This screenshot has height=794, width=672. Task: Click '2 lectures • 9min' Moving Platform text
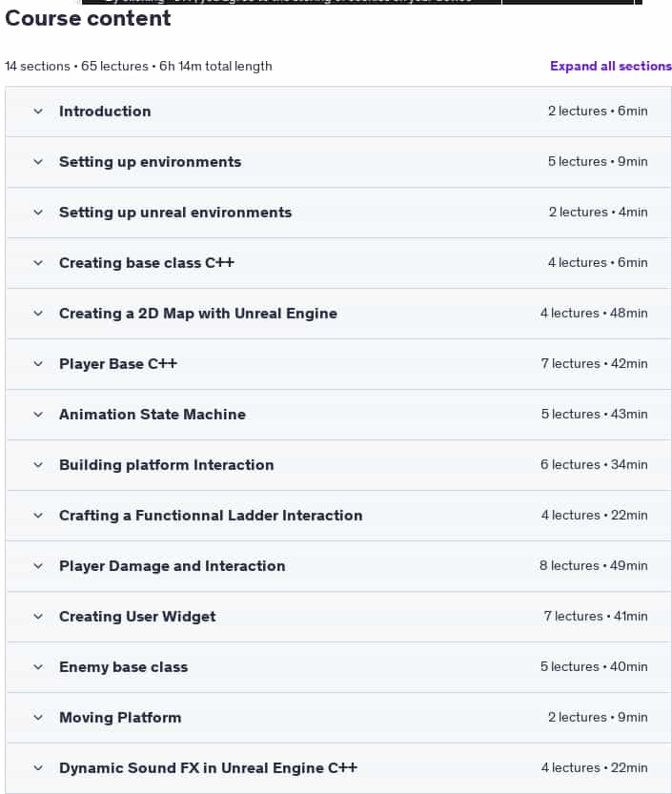click(x=598, y=717)
